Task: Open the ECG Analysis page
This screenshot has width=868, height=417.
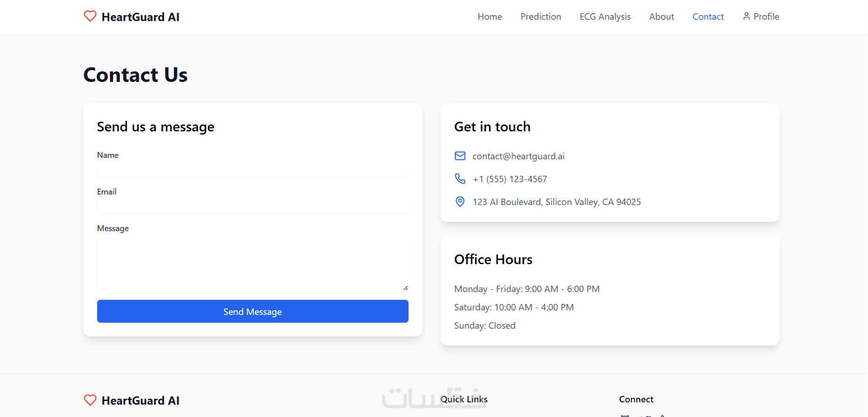Action: 605,16
